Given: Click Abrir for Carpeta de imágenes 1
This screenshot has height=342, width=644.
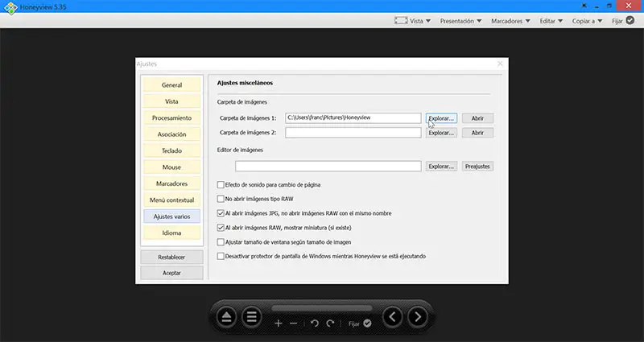Looking at the screenshot, I should coord(477,118).
